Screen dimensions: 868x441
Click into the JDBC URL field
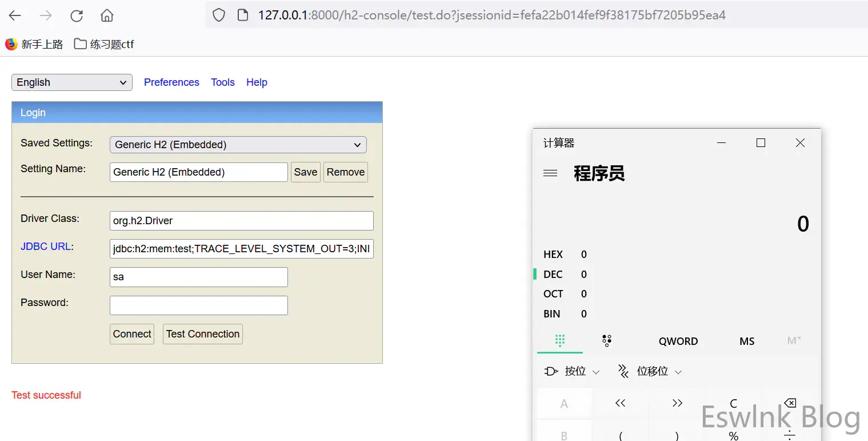(241, 249)
